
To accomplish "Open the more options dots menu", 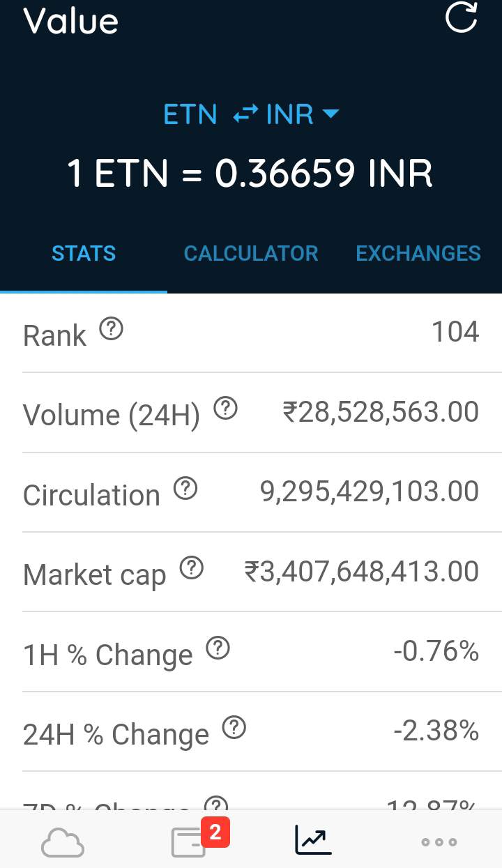I will (439, 842).
